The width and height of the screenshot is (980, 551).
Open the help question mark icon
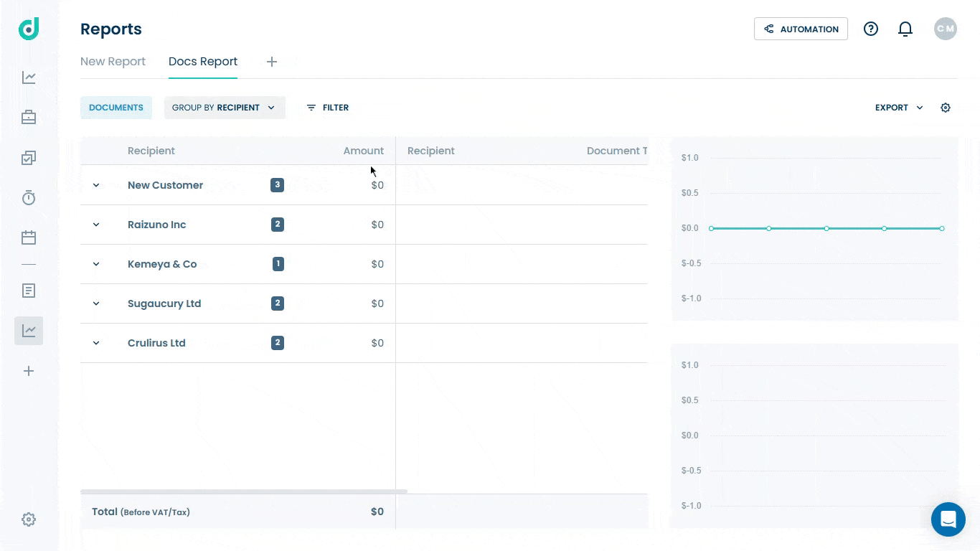(x=871, y=29)
